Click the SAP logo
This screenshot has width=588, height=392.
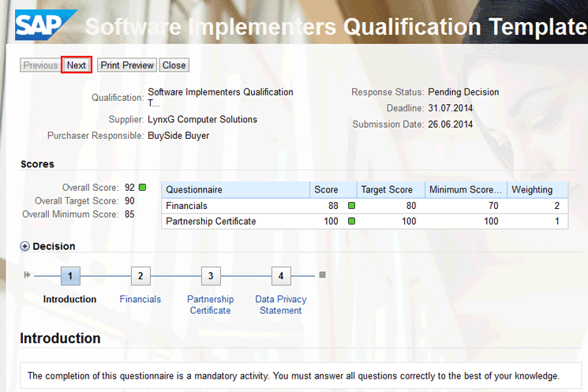coord(45,24)
